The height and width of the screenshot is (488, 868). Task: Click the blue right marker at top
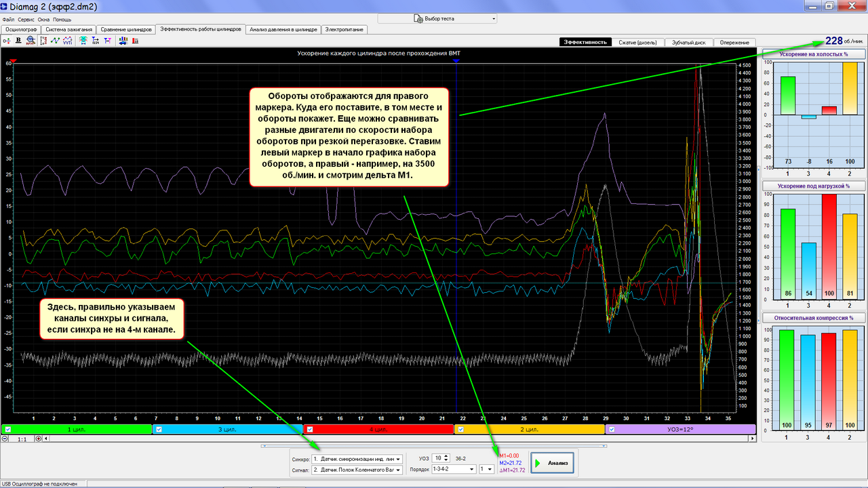[456, 61]
